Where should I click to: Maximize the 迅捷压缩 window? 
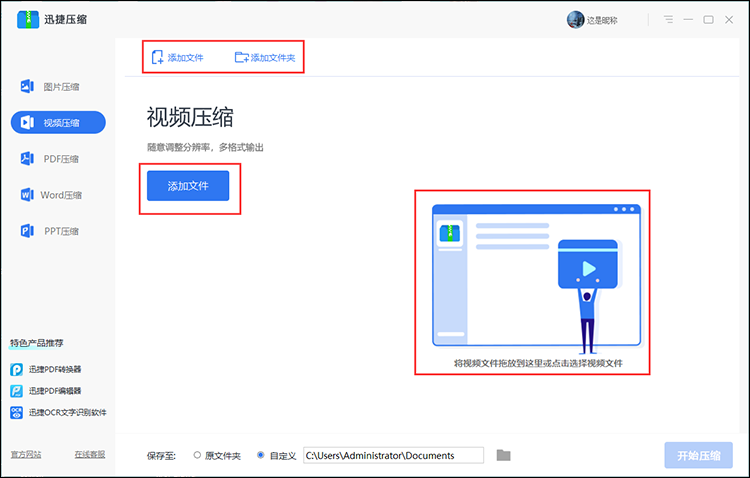[708, 20]
